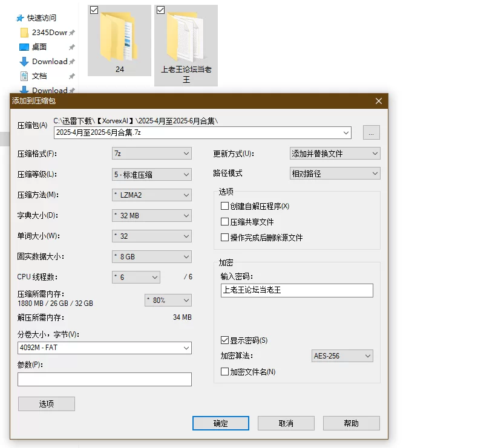Enable 压缩共享文件 option
The image size is (478, 448).
point(224,221)
